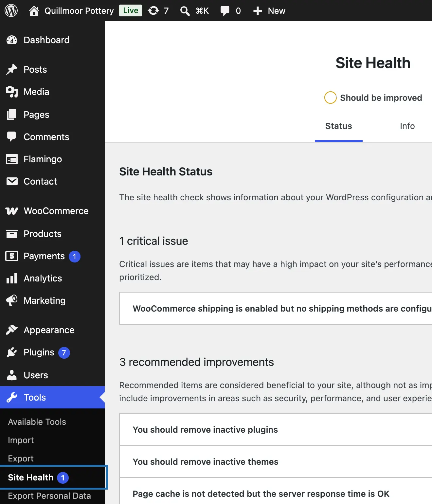The height and width of the screenshot is (504, 432).
Task: Click the Live site status badge
Action: [x=131, y=10]
